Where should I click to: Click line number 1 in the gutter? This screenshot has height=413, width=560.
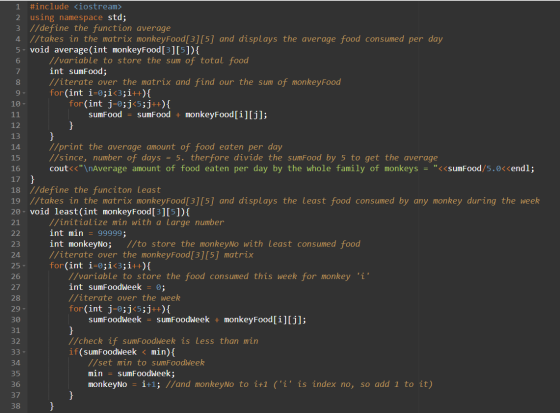click(18, 7)
